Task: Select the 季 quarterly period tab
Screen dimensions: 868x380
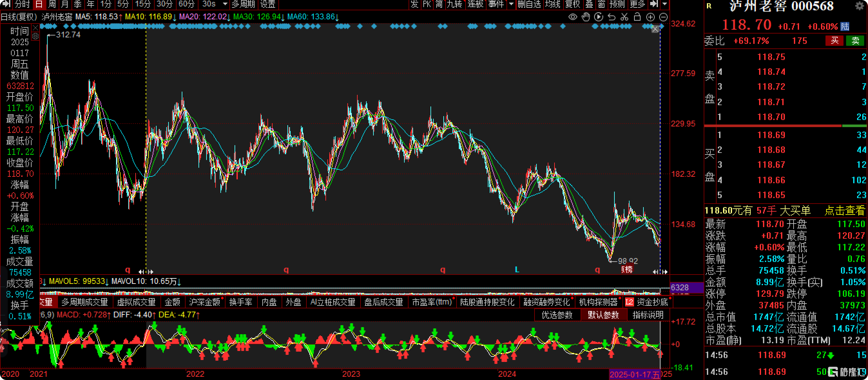Action: coord(78,4)
